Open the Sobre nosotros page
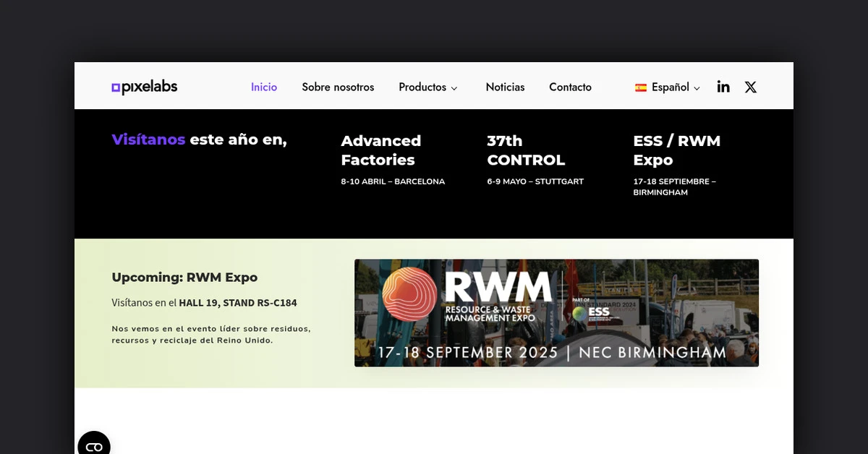This screenshot has width=868, height=454. click(338, 87)
